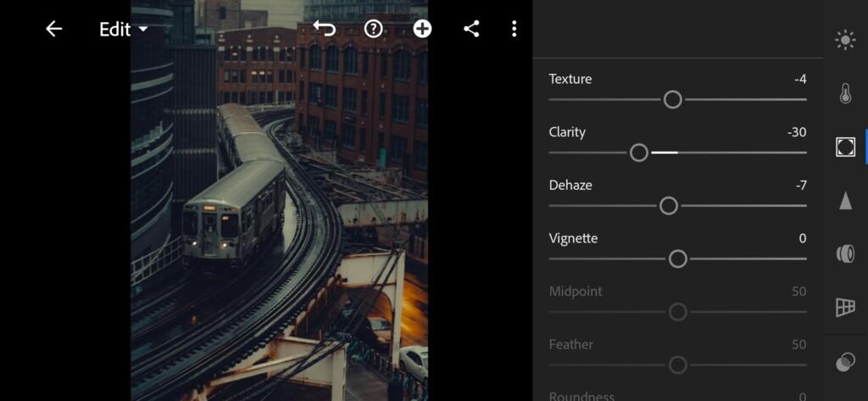868x401 pixels.
Task: Open the Color thermometer panel
Action: [845, 93]
